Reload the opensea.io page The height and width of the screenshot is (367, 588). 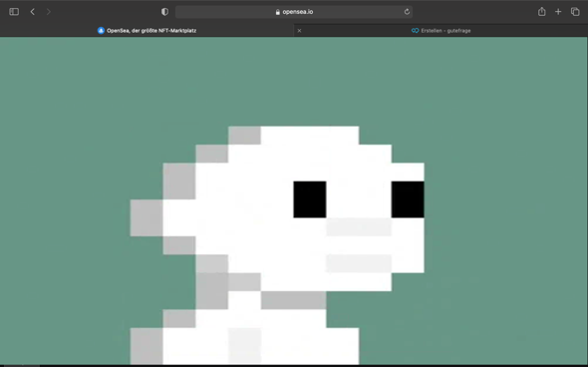tap(407, 12)
